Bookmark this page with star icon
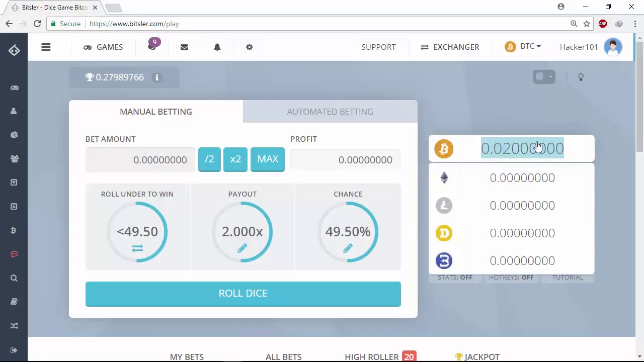 point(587,24)
